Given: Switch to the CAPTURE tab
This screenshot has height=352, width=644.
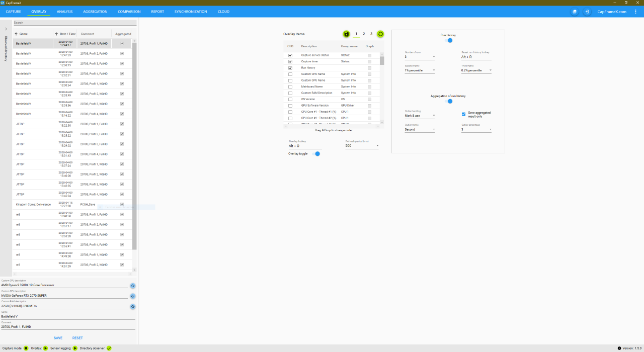Looking at the screenshot, I should [14, 12].
